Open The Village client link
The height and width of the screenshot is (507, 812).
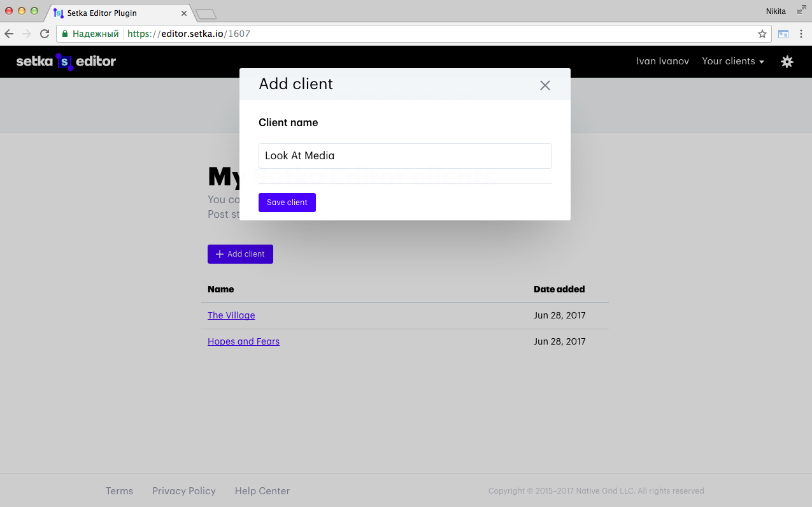pos(231,315)
